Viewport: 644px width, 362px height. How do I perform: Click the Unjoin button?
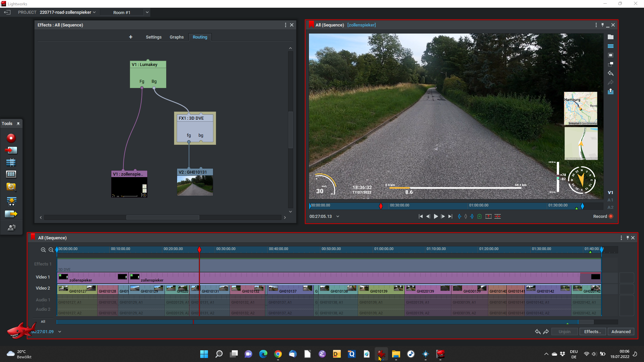click(x=565, y=331)
